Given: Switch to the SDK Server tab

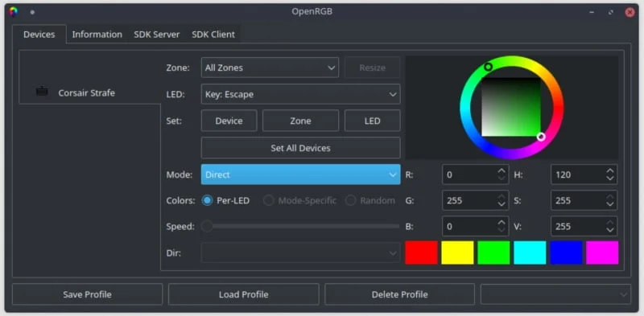Looking at the screenshot, I should (x=157, y=35).
